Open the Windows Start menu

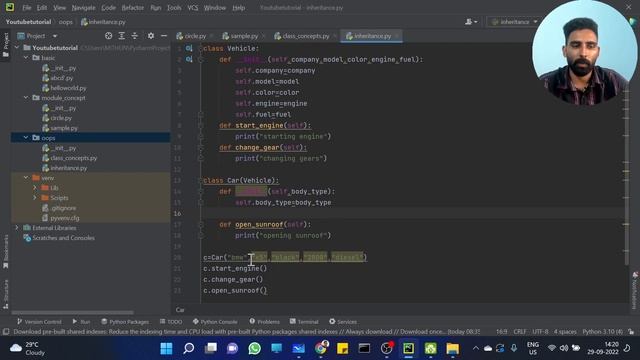click(x=167, y=349)
